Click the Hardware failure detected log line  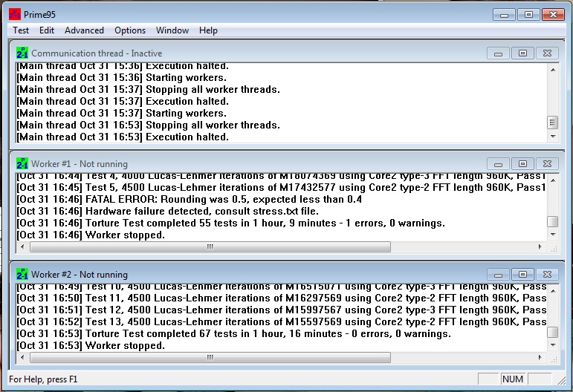click(168, 212)
